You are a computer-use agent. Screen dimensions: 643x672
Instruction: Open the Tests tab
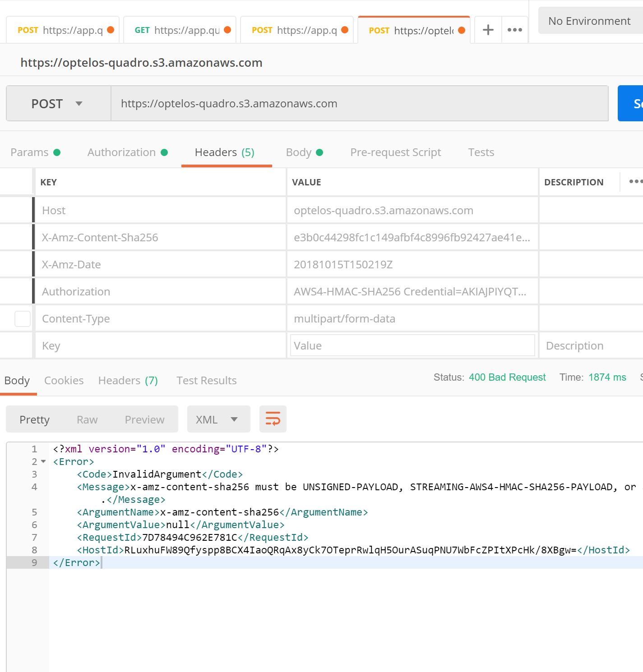tap(481, 152)
